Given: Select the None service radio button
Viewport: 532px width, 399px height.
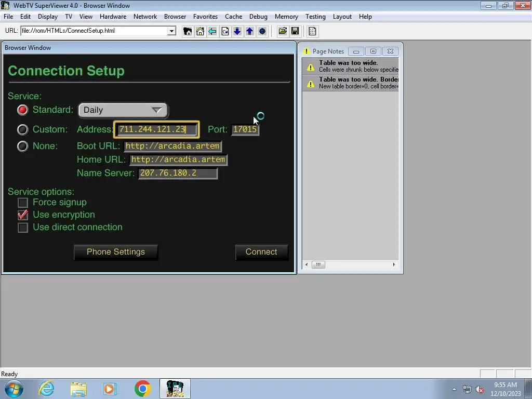Looking at the screenshot, I should pyautogui.click(x=23, y=146).
